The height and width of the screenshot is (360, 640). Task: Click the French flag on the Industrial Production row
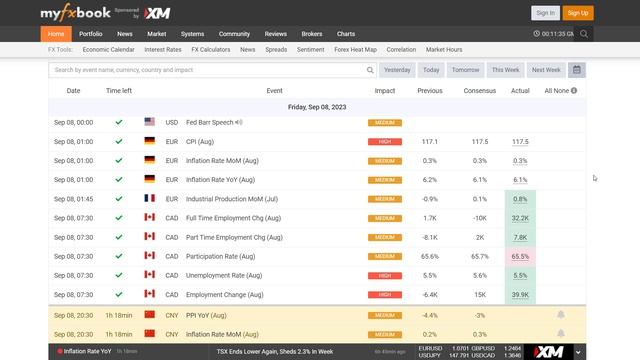(149, 198)
